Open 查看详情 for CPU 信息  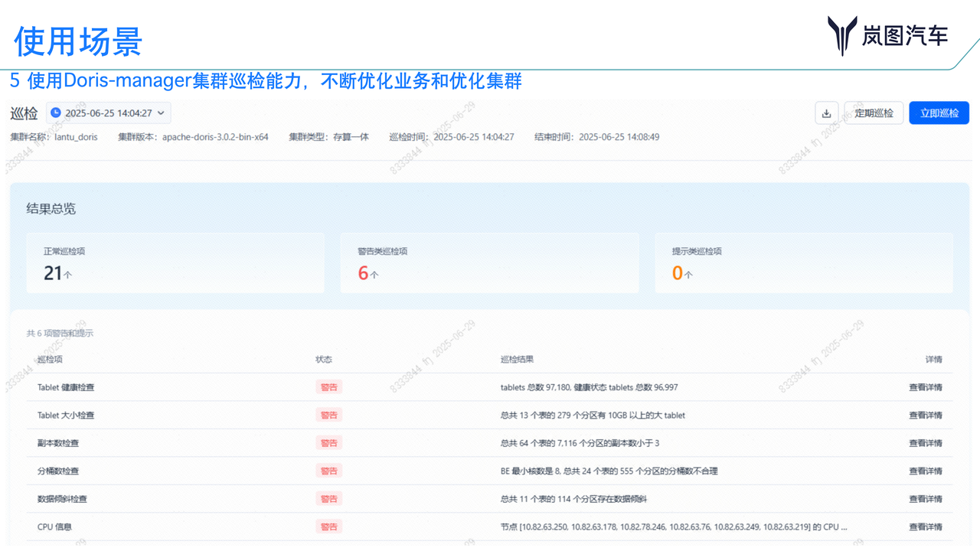tap(926, 527)
